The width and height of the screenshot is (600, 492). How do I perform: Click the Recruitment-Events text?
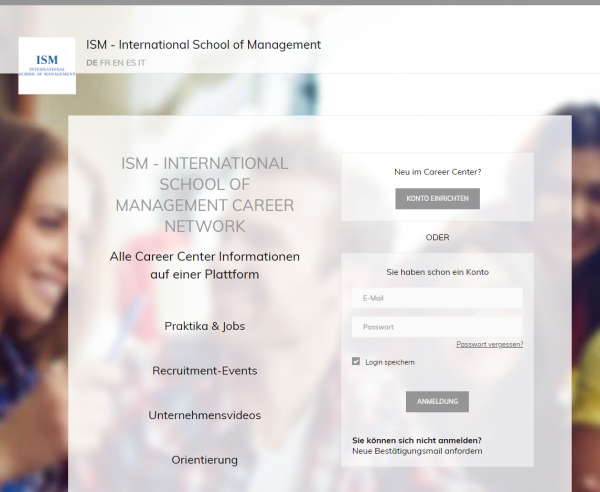[205, 371]
